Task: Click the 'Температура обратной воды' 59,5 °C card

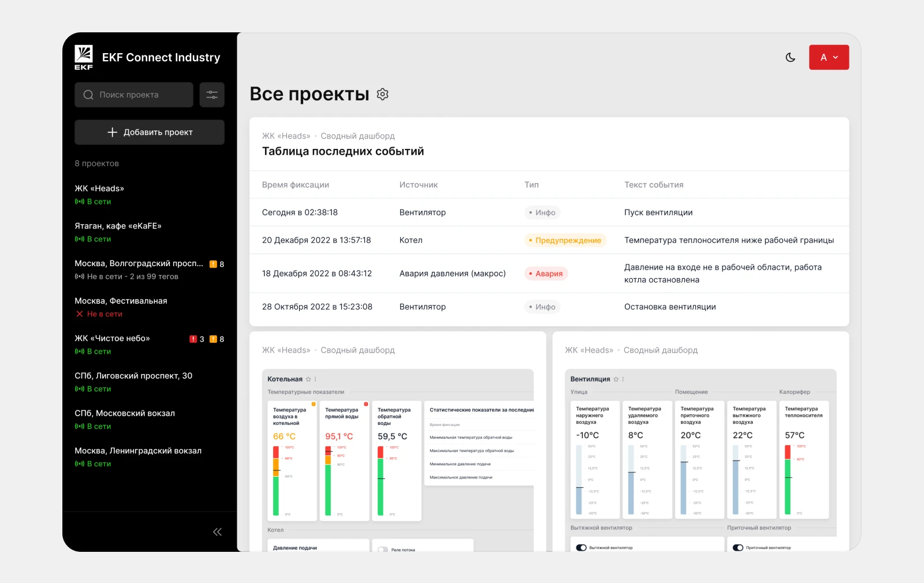Action: tap(397, 461)
